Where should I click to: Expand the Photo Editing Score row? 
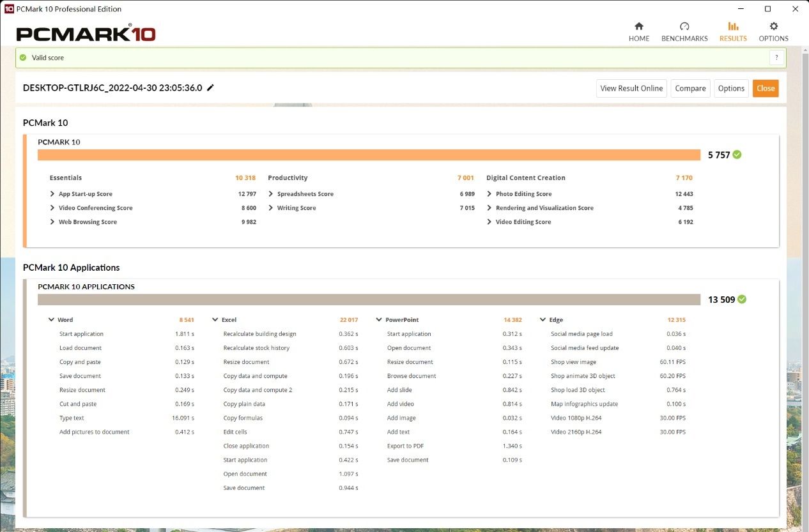pyautogui.click(x=489, y=194)
